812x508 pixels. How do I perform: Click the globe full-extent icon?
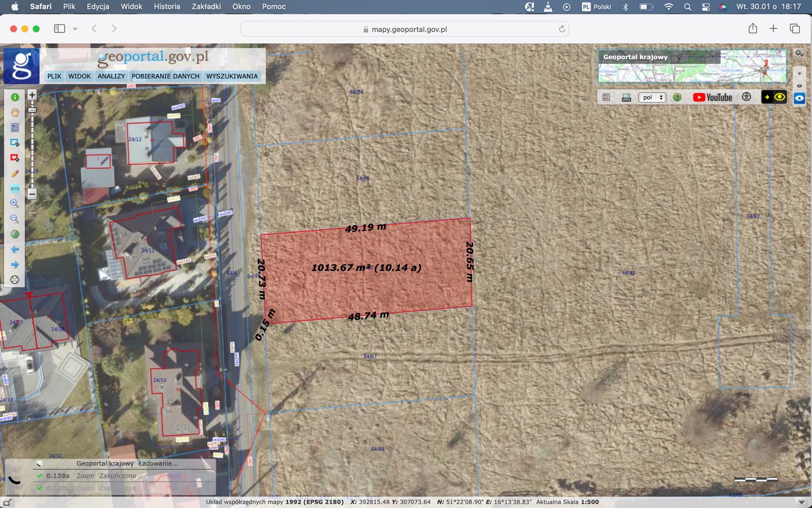click(15, 234)
